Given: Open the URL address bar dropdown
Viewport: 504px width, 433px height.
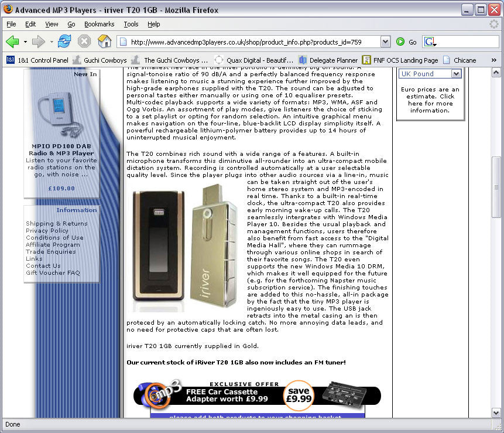Looking at the screenshot, I should [x=385, y=42].
